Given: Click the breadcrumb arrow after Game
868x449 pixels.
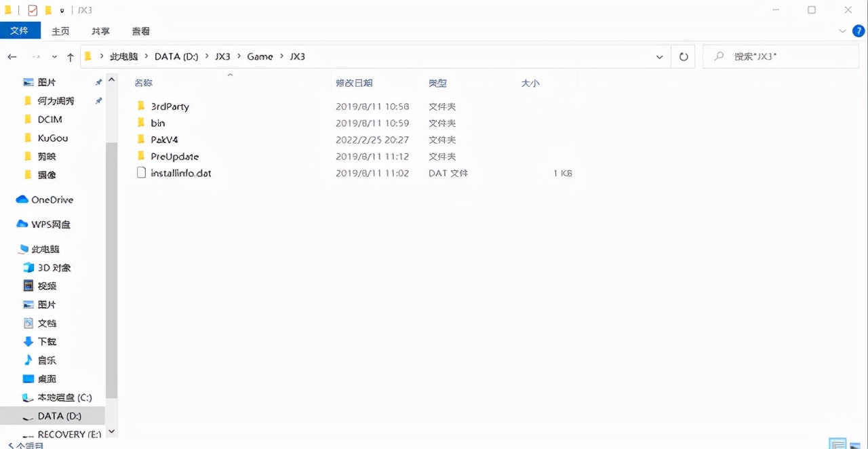Looking at the screenshot, I should (x=281, y=57).
